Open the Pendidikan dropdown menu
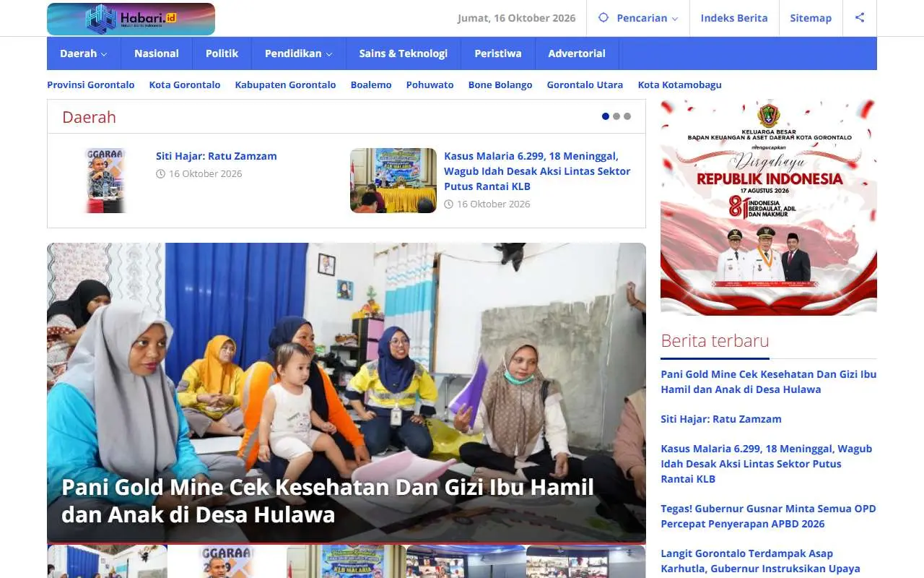Viewport: 924px width, 578px height. click(298, 53)
